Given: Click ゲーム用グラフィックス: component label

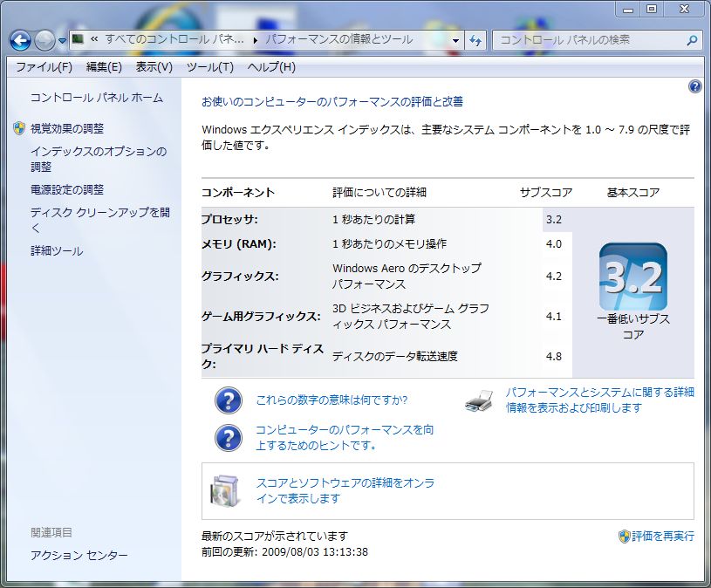Looking at the screenshot, I should (x=261, y=317).
